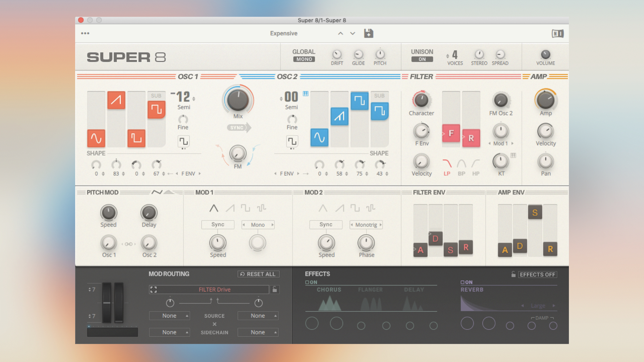The width and height of the screenshot is (644, 362).
Task: Select MOD 1 sawtooth waveform
Action: pyautogui.click(x=230, y=208)
